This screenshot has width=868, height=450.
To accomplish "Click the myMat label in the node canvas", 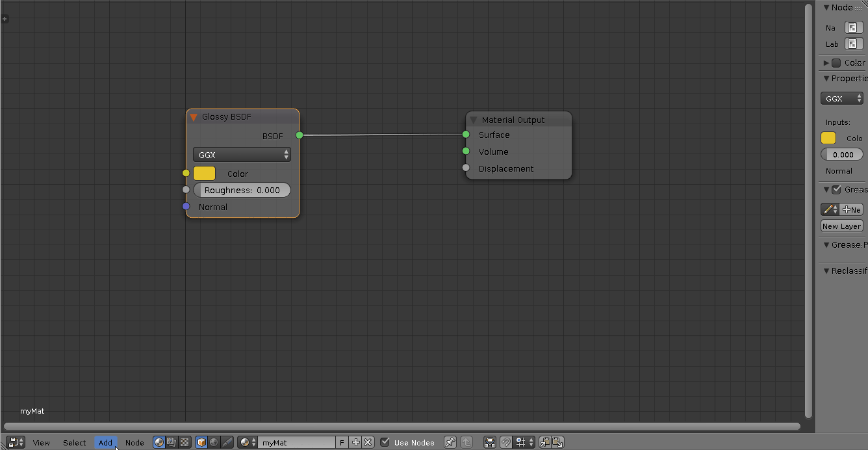I will pyautogui.click(x=32, y=411).
